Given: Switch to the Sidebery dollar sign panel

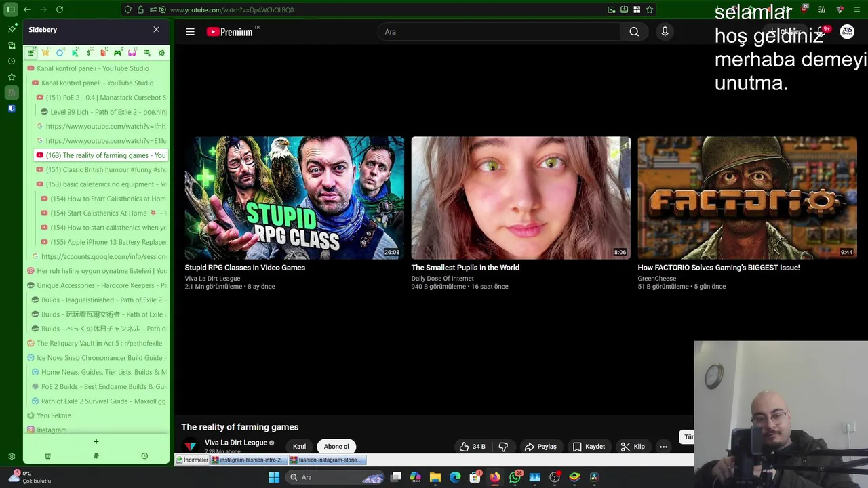Looking at the screenshot, I should point(89,53).
